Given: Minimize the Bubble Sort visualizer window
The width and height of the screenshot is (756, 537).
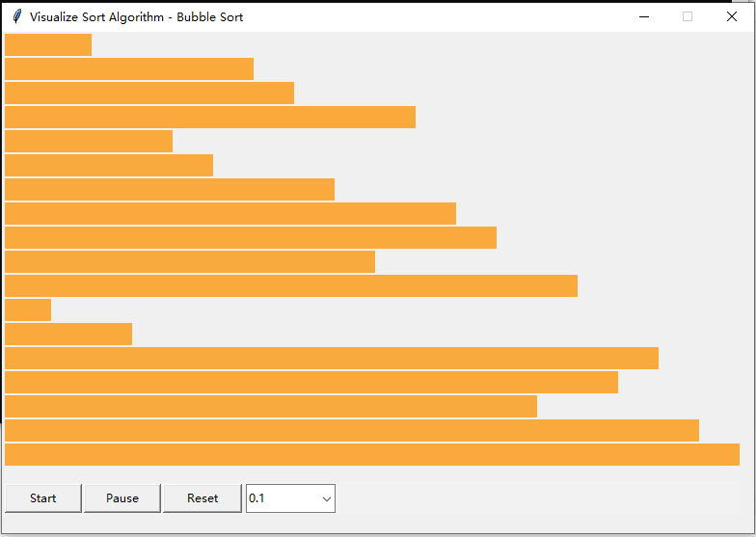Looking at the screenshot, I should pos(643,16).
